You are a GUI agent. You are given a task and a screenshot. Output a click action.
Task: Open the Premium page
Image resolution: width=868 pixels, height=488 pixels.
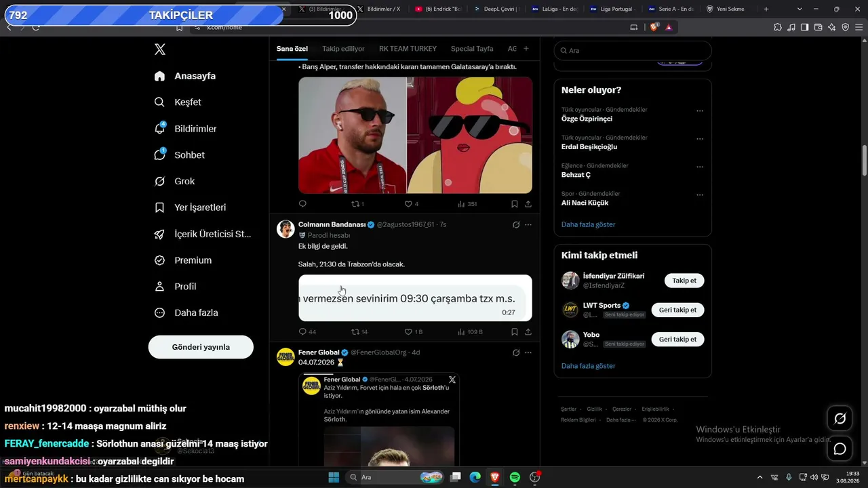pyautogui.click(x=183, y=261)
